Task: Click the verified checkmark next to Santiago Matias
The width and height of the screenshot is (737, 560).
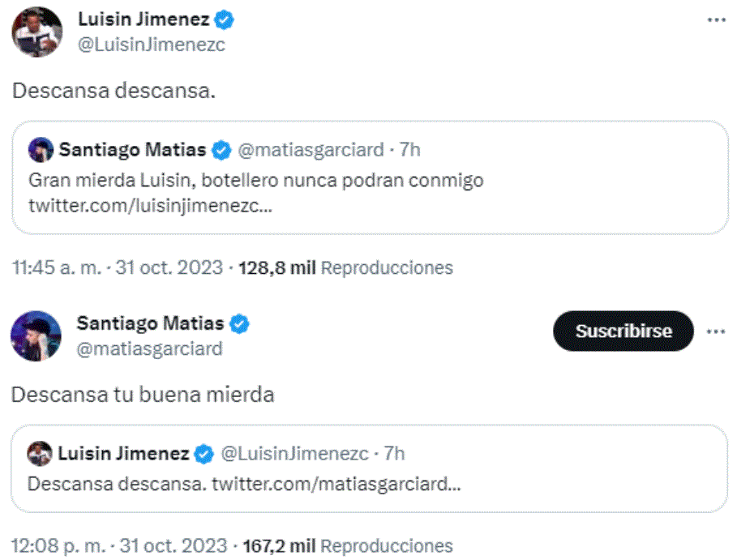Action: tap(238, 323)
